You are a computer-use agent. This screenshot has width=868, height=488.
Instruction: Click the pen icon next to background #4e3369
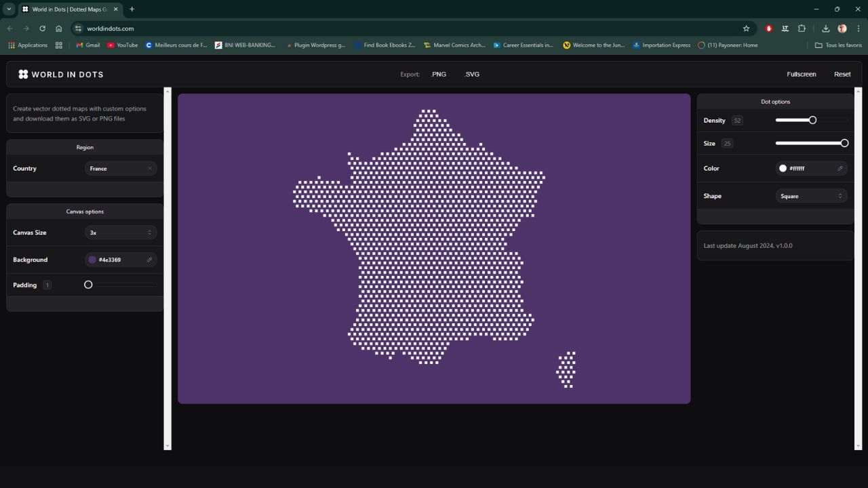coord(149,260)
